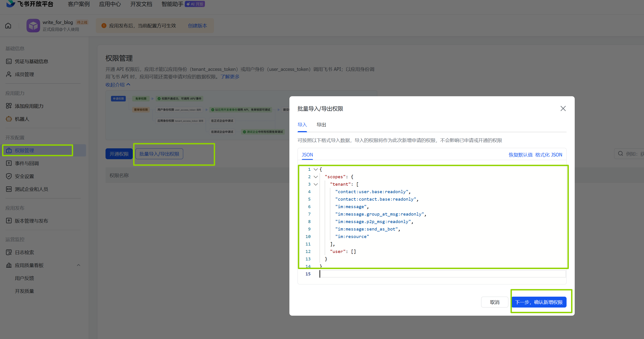Open 凭证与基础信息 sidebar icon
644x339 pixels.
[9, 61]
